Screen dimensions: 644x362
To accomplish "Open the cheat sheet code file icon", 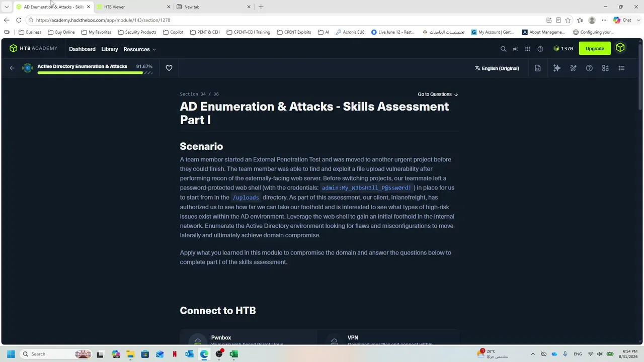I will pyautogui.click(x=538, y=68).
